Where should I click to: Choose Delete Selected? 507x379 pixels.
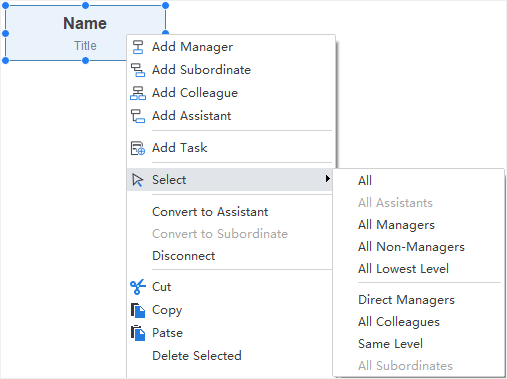(x=197, y=356)
